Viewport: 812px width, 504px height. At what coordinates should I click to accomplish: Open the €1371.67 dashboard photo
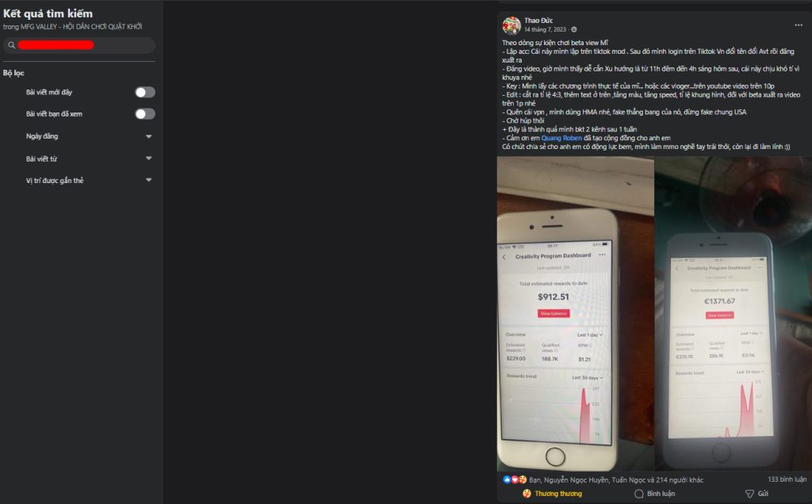733,314
